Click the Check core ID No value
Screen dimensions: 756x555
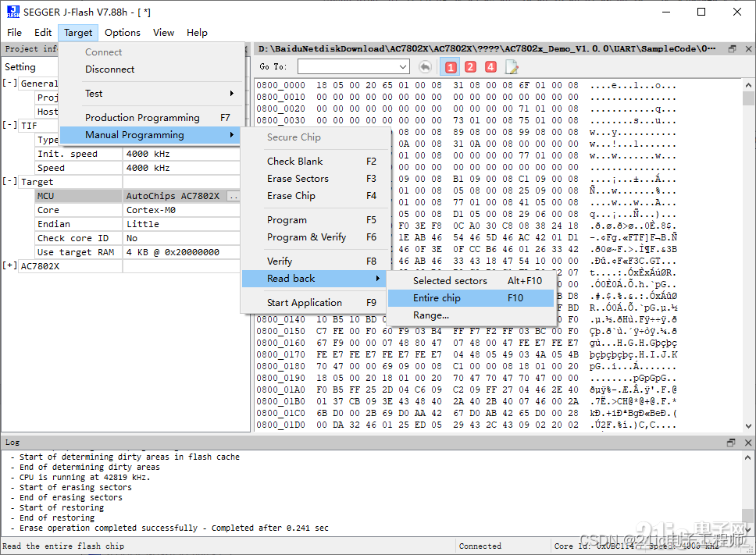coord(181,238)
